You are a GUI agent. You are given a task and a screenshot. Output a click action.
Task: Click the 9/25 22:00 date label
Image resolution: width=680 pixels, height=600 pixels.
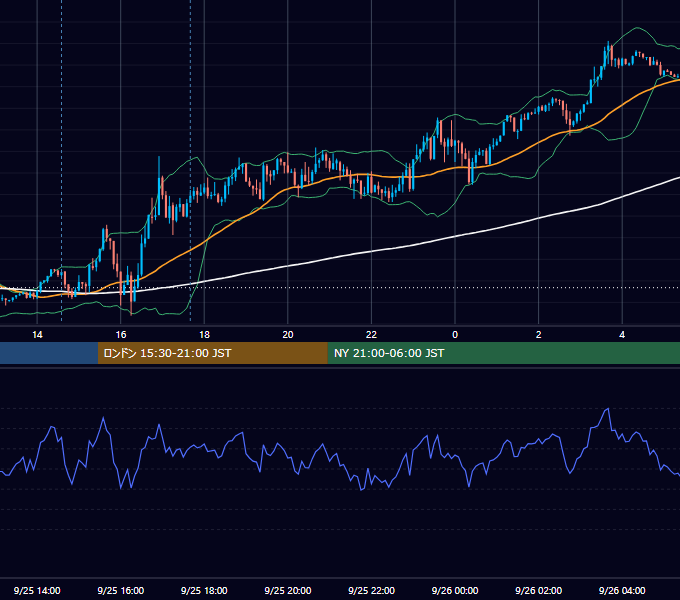371,590
